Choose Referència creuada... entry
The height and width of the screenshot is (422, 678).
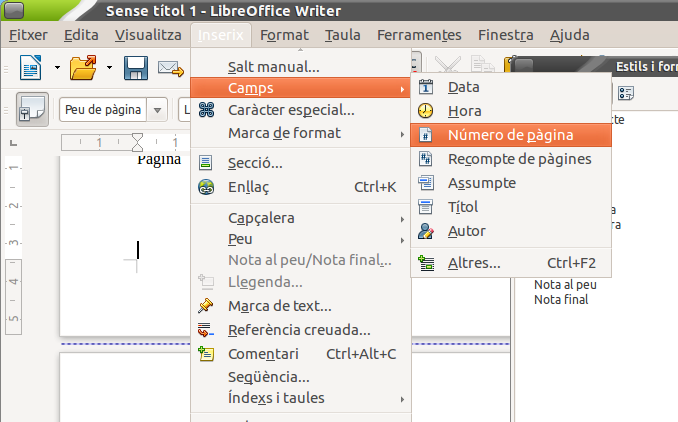point(301,330)
